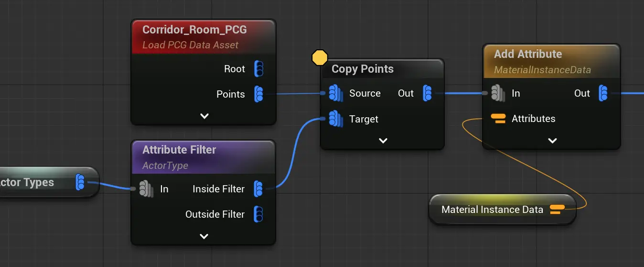The height and width of the screenshot is (267, 644).
Task: Click the In pin on Add Attribute node
Action: click(x=498, y=93)
